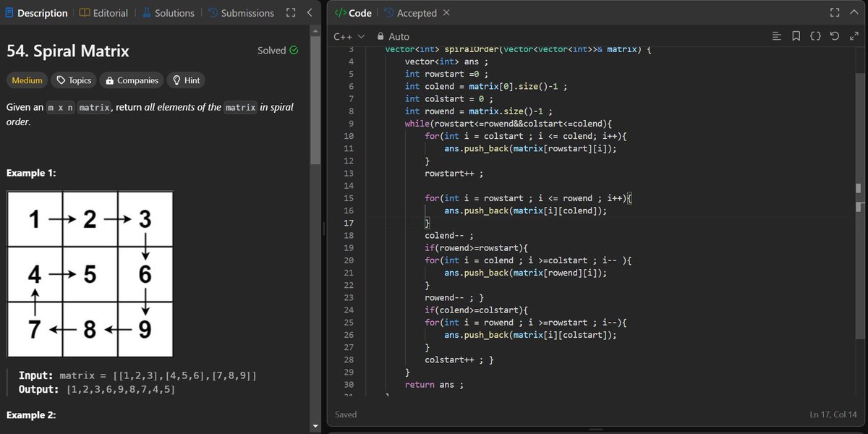Show the problem Hint
Screen dimensions: 868x434
coord(186,80)
